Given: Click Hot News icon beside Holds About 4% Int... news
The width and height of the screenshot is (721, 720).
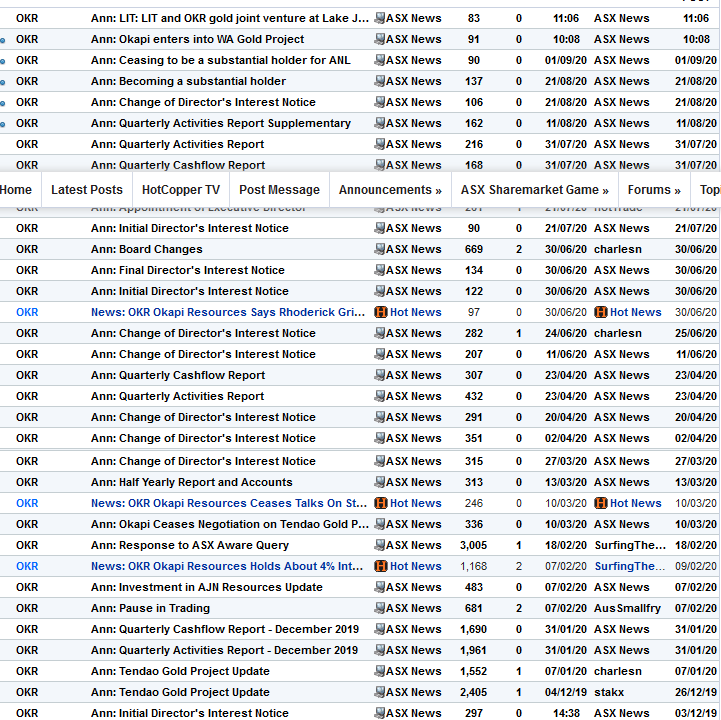Looking at the screenshot, I should point(381,566).
